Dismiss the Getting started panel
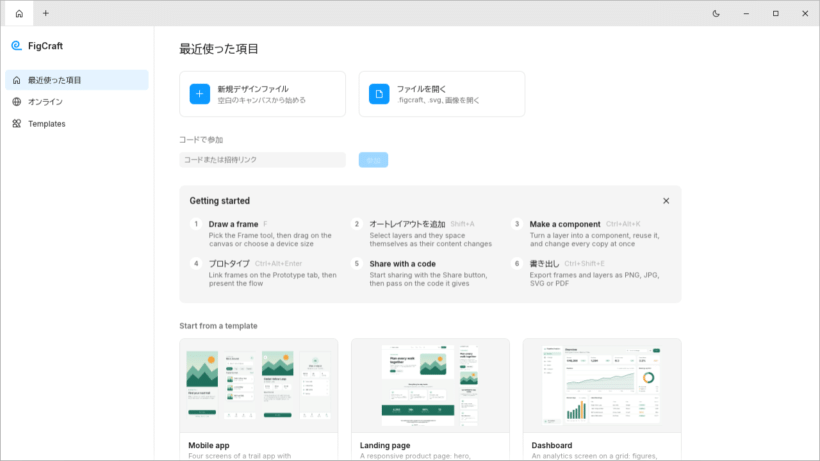 tap(666, 201)
